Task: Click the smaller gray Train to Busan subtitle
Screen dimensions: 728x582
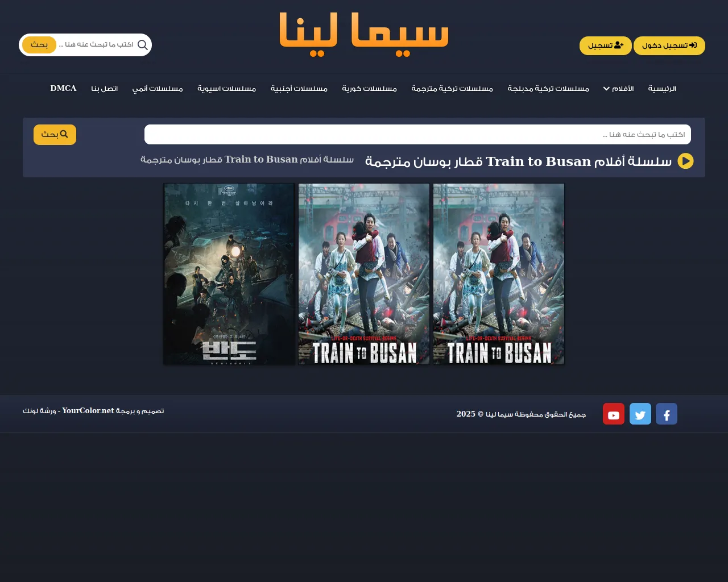Action: coord(247,159)
